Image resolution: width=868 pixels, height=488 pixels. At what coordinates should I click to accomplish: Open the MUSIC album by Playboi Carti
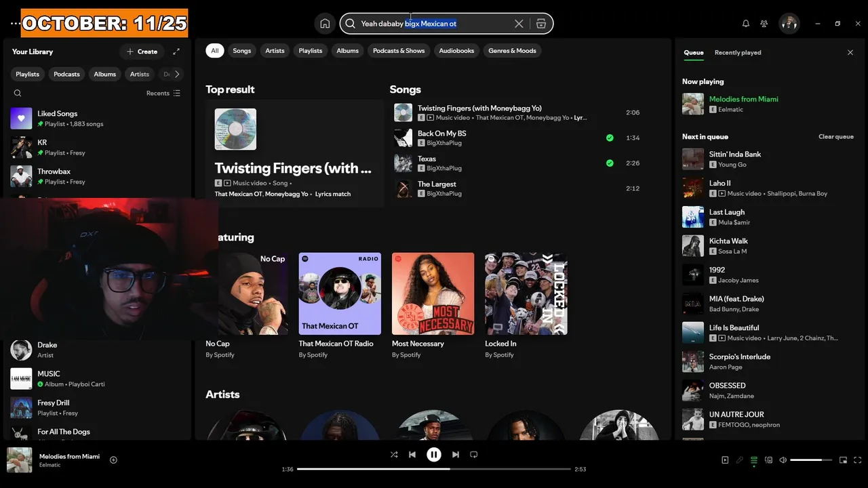98,379
